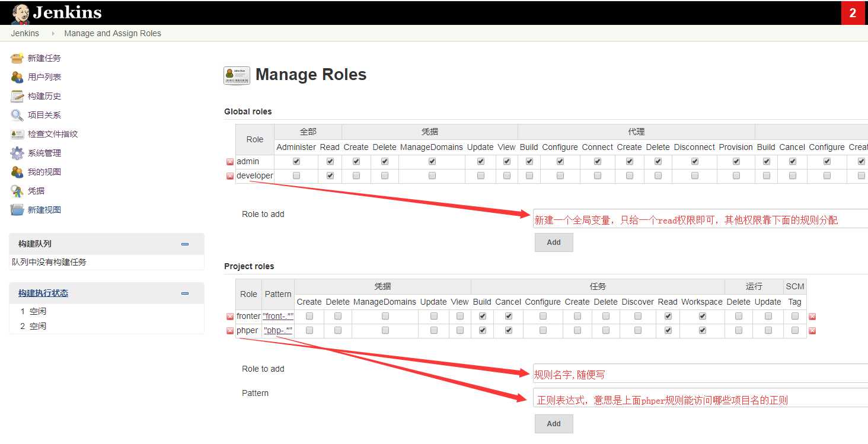Screen dimensions: 868x444
Task: Uncheck developer Read permission
Action: [x=330, y=175]
